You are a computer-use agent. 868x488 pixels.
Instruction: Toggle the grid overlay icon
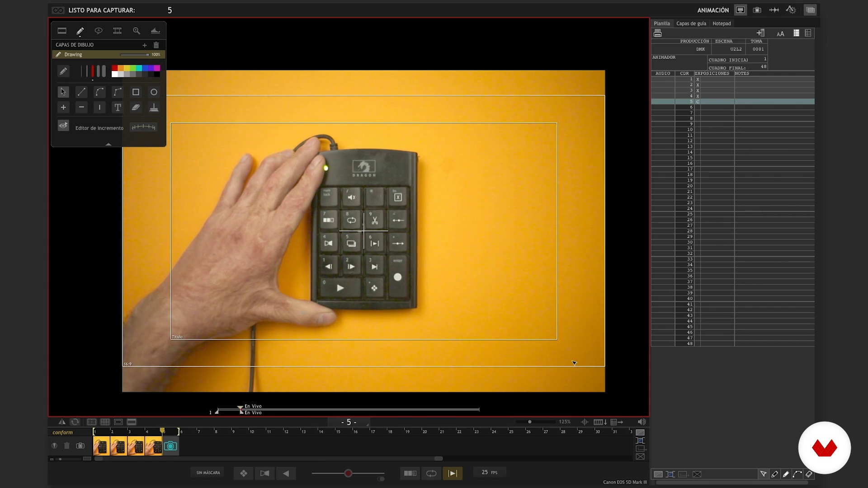[x=105, y=422]
